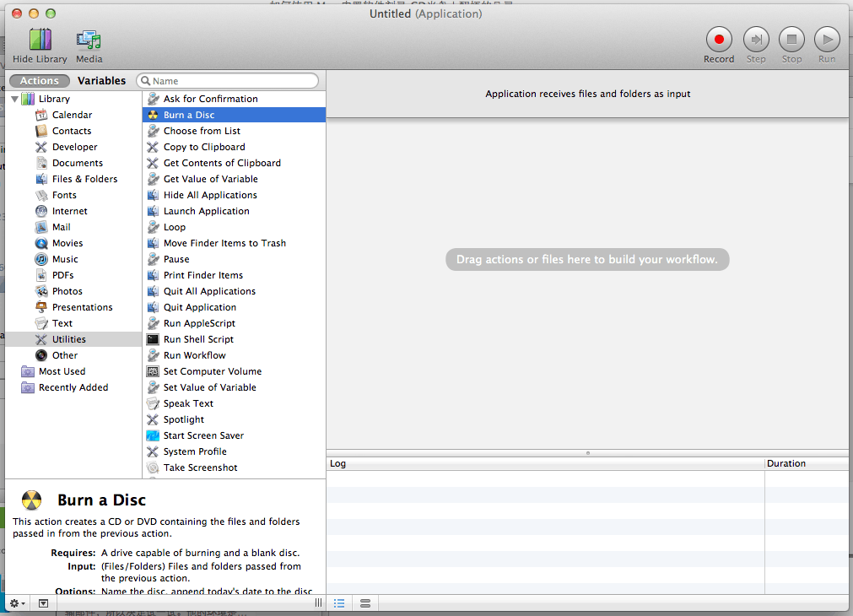Click the Hide Library toolbar icon

tap(40, 41)
